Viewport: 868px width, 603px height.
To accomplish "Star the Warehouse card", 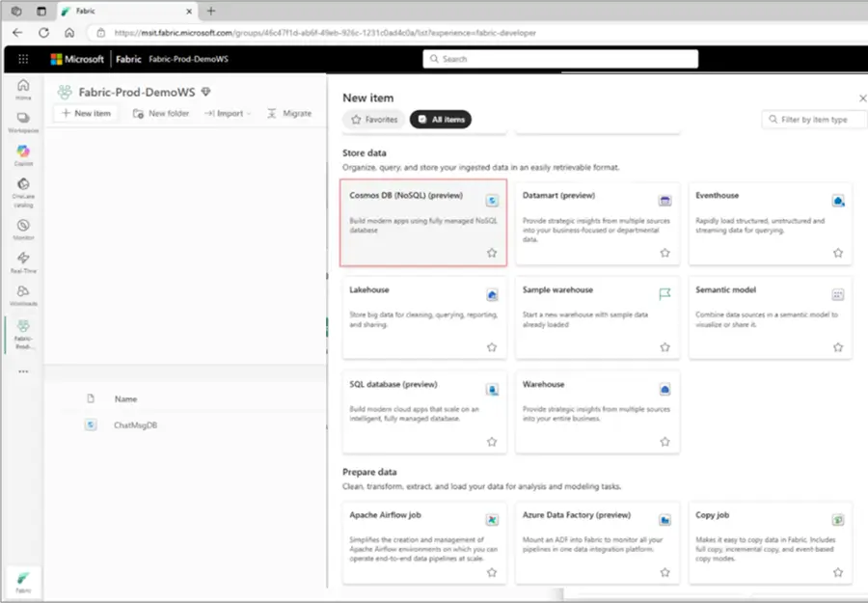I will pos(665,441).
